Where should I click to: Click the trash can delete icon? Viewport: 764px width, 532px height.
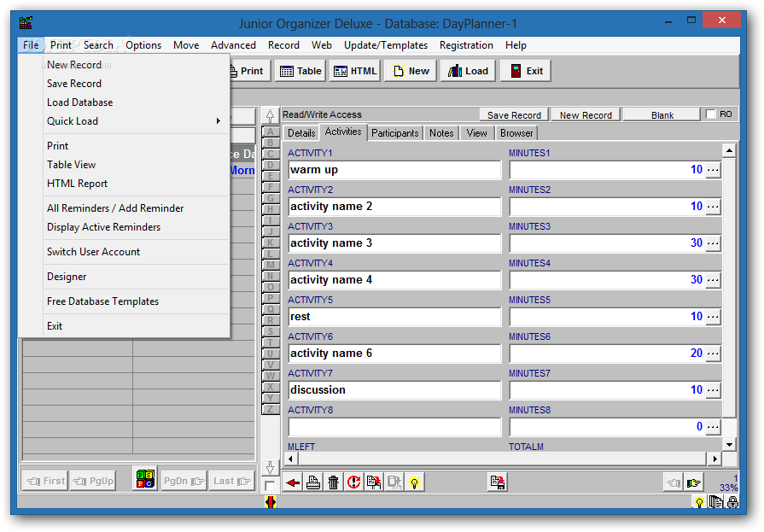333,482
